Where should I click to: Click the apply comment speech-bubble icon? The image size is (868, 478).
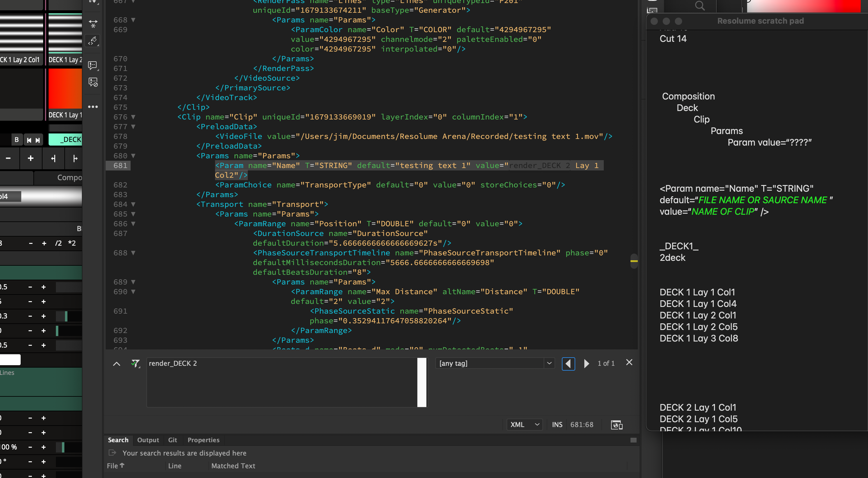coord(92,65)
